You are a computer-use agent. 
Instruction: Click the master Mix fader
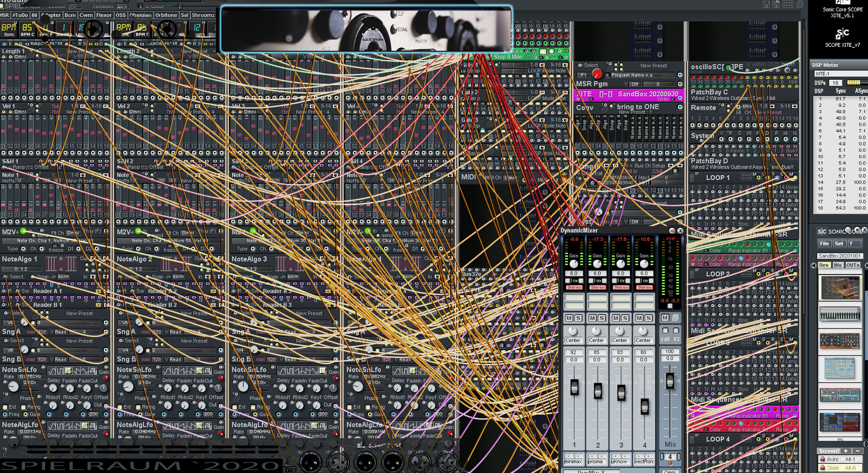click(x=670, y=381)
